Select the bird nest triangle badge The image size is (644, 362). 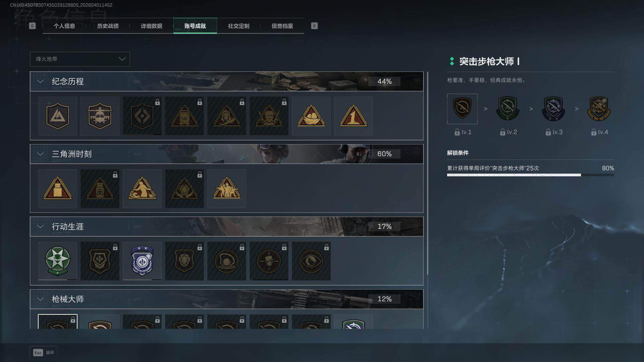click(x=311, y=116)
